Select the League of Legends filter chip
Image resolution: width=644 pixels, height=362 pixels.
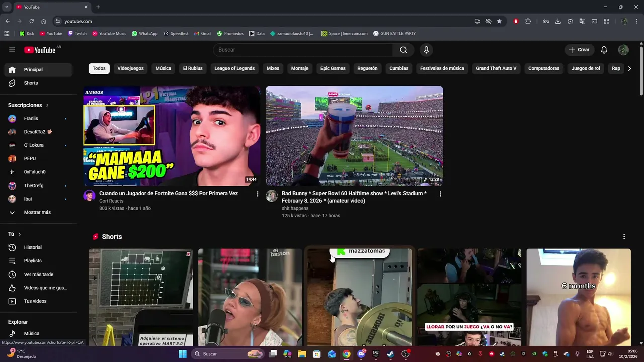pos(234,68)
